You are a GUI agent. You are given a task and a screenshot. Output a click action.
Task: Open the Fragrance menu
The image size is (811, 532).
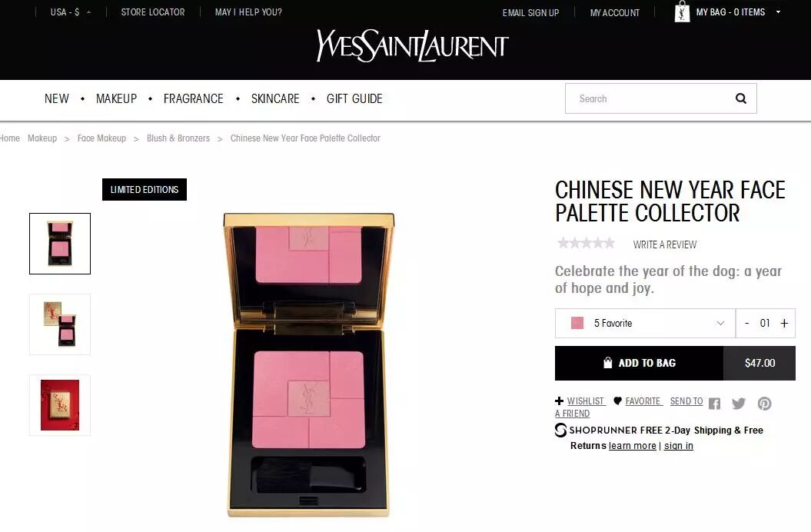[x=194, y=98]
